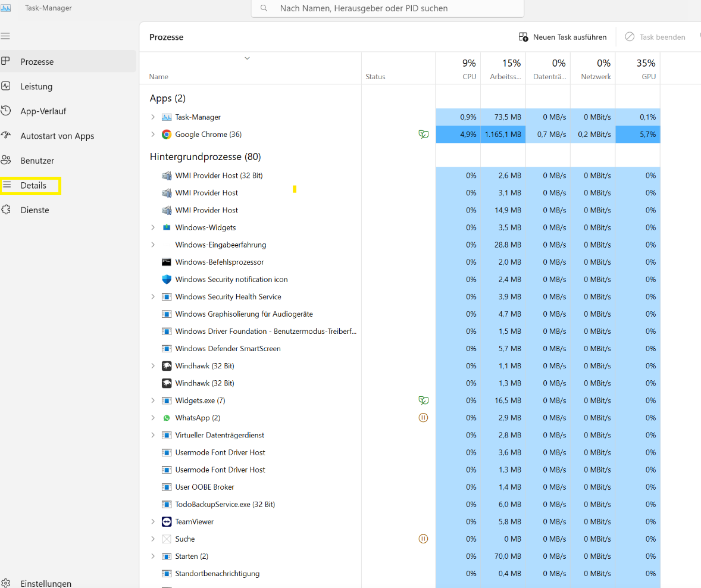Click WhatsApp's suspended pause icon
The height and width of the screenshot is (588, 701).
point(423,418)
